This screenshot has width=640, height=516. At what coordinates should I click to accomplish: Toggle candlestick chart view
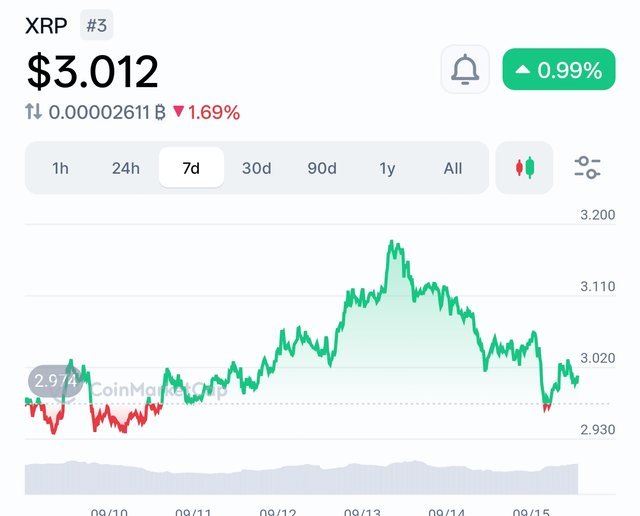(x=525, y=168)
